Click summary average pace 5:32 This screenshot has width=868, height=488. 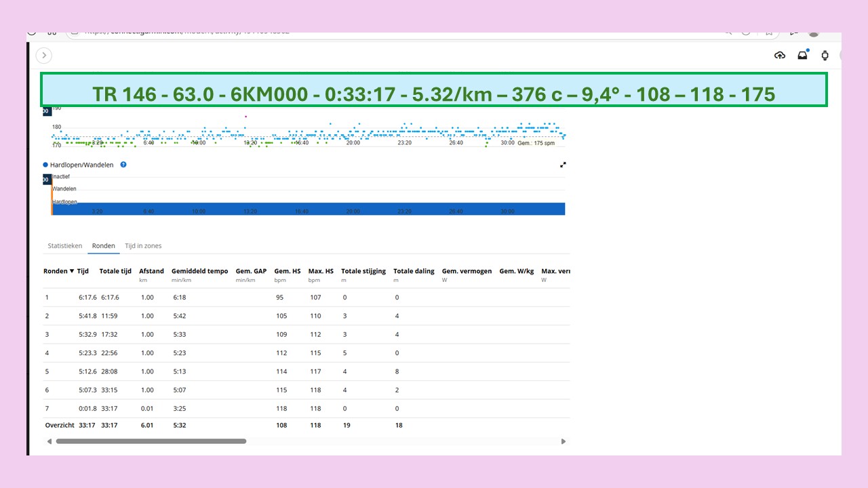click(x=179, y=426)
